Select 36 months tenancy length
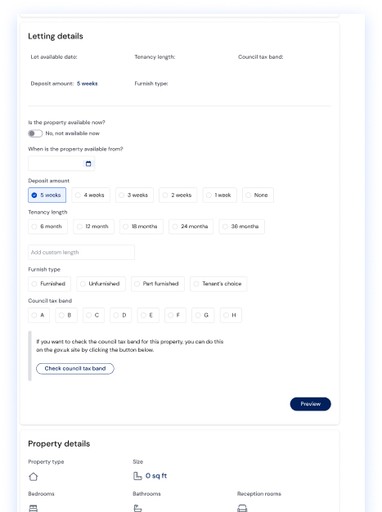The width and height of the screenshot is (382, 512). pyautogui.click(x=241, y=226)
